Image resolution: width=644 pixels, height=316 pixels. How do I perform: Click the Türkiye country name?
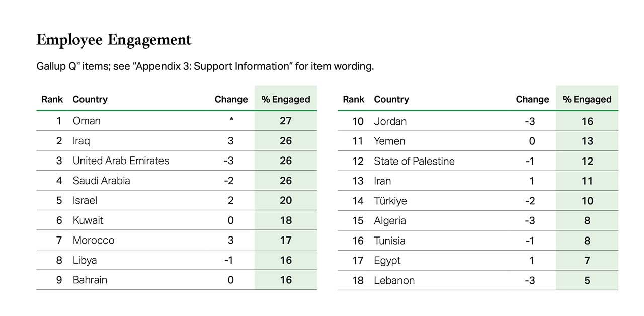(390, 201)
